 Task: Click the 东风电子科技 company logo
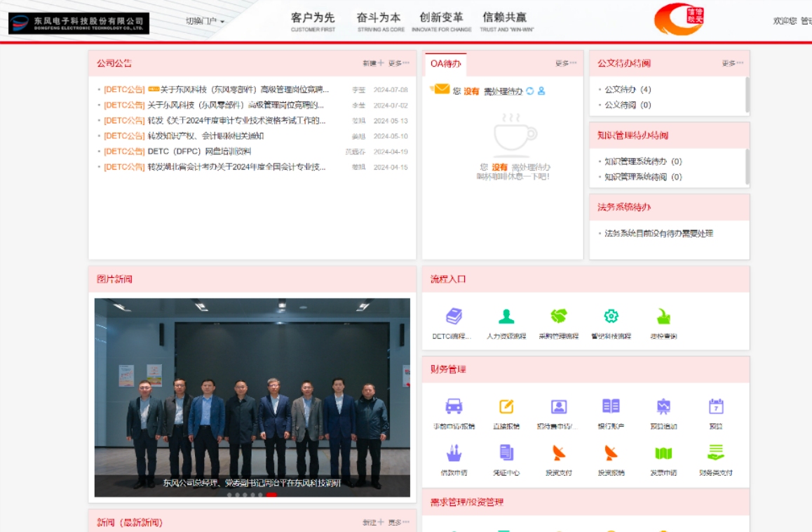click(79, 23)
